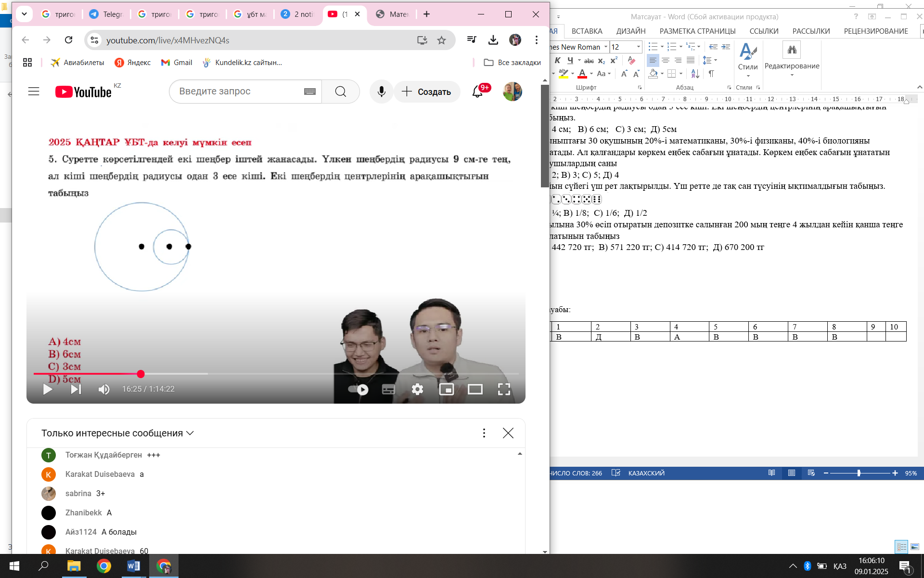Click the YouTube search magnifier button
Screen dimensions: 924x578
(x=341, y=92)
